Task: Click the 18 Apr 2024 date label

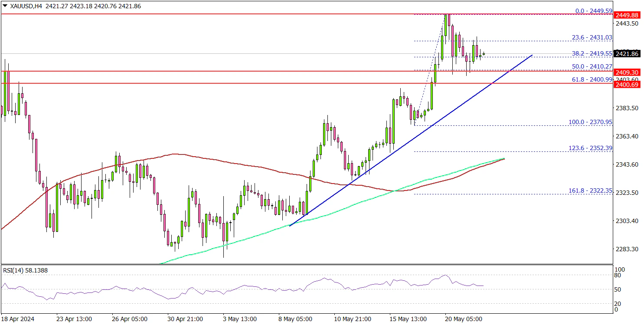Action: [x=18, y=319]
